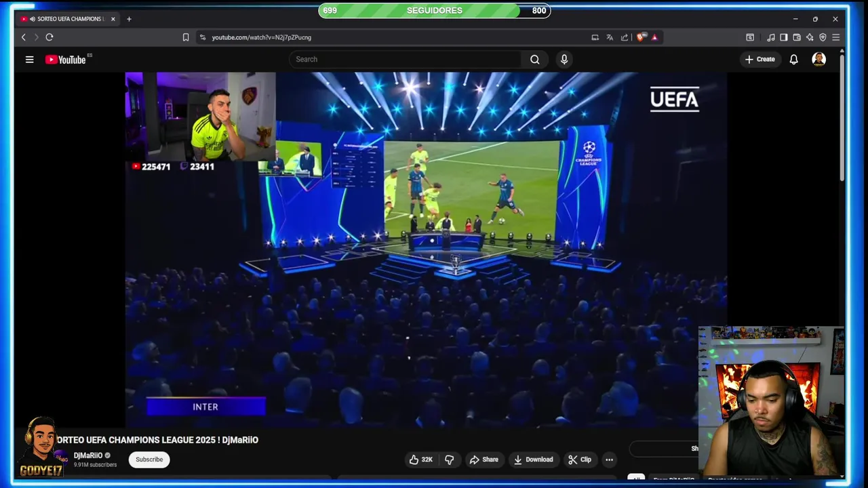Viewport: 868px width, 488px height.
Task: Mute tab via speaker icon on tab
Action: click(33, 19)
